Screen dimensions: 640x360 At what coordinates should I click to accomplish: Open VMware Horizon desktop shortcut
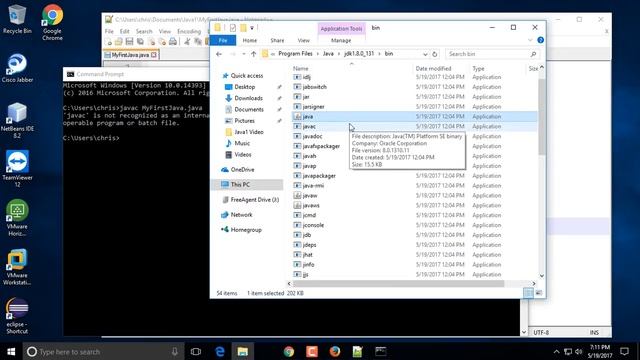pyautogui.click(x=17, y=218)
